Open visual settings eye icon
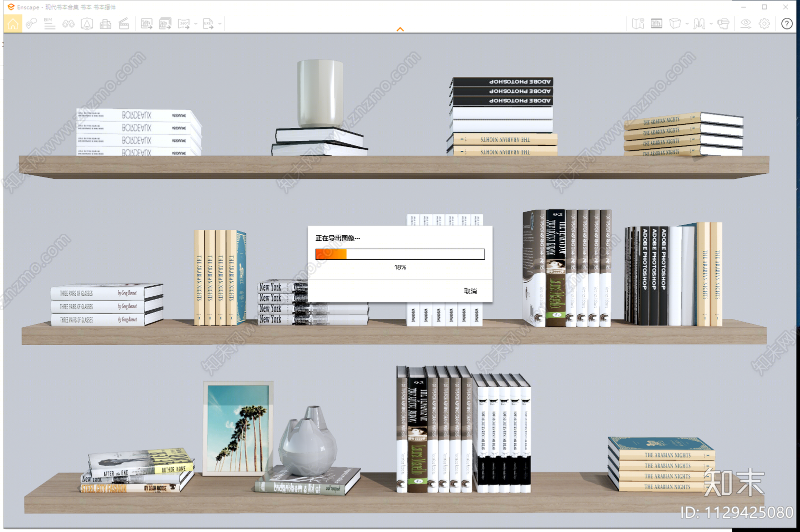The height and width of the screenshot is (532, 800). (746, 23)
